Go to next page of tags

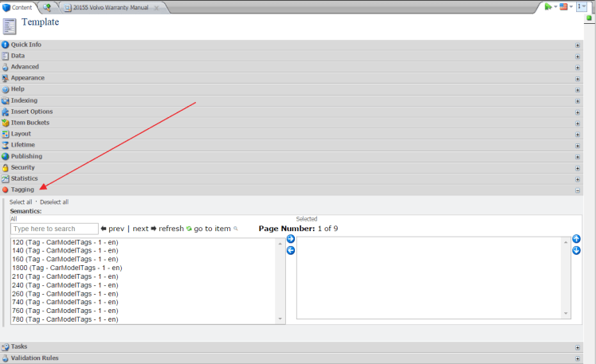pyautogui.click(x=144, y=229)
